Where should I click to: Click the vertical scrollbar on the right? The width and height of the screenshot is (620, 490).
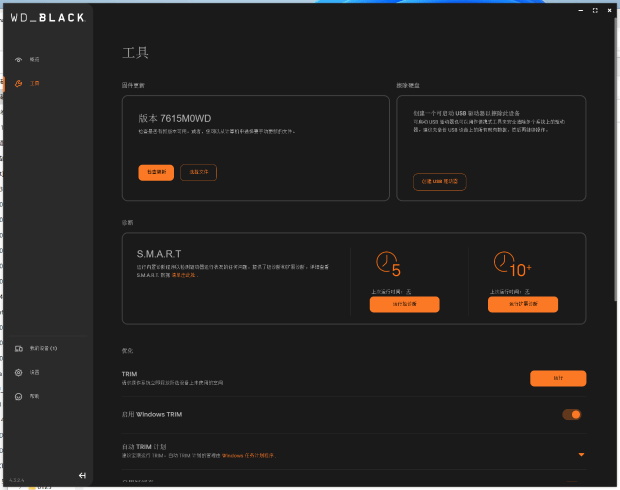pyautogui.click(x=616, y=158)
